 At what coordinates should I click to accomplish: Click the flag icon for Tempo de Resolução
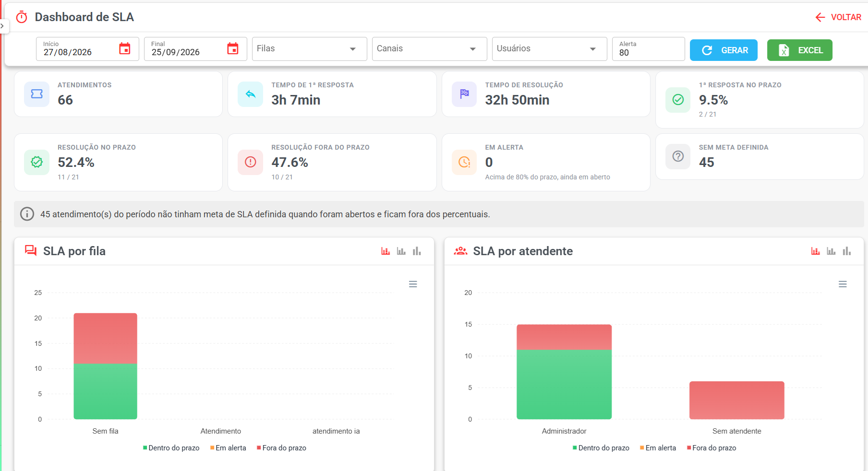464,94
